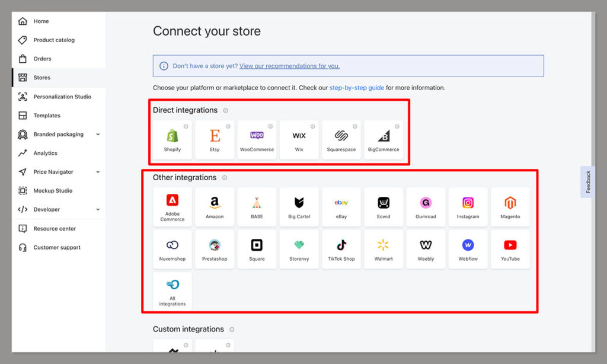Select the Gumroad integration tile

(426, 207)
